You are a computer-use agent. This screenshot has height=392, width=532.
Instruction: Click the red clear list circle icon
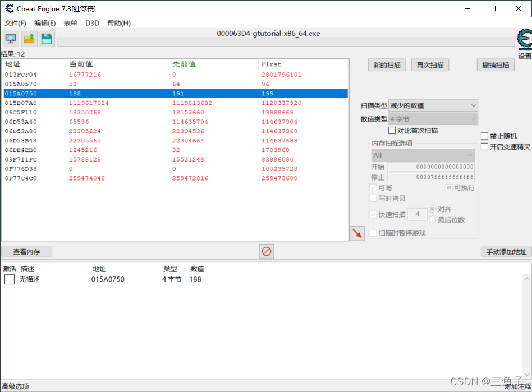point(267,252)
